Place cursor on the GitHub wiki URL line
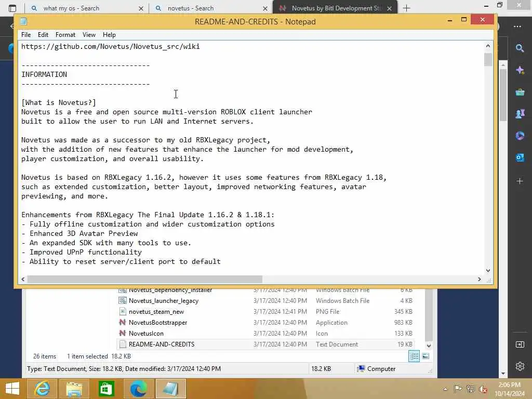The height and width of the screenshot is (399, 532). [110, 46]
